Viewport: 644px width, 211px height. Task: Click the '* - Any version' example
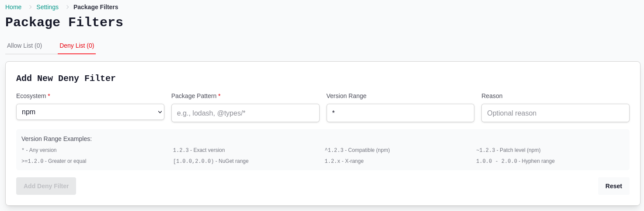[39, 150]
